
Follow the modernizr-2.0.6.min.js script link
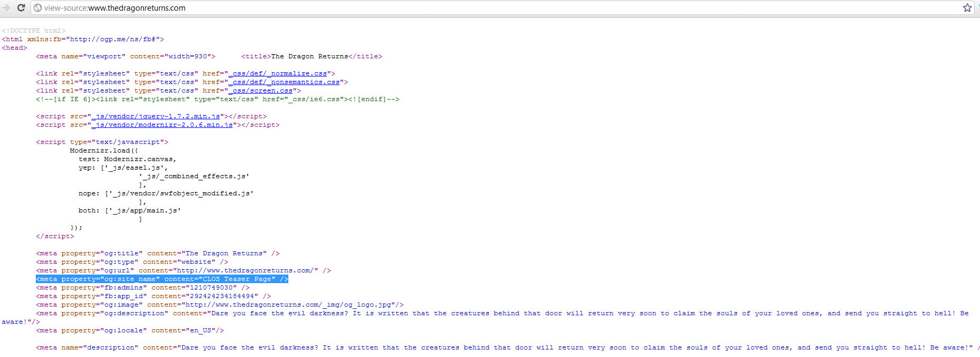click(x=162, y=125)
